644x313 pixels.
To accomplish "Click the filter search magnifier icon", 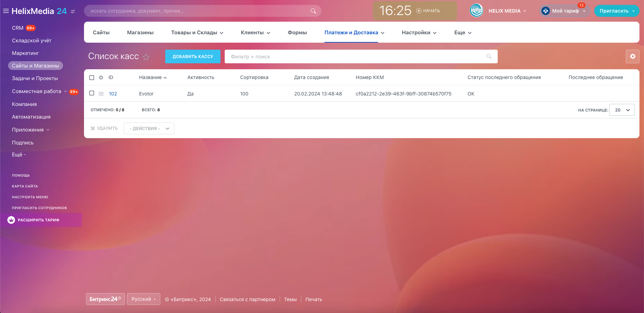I will coord(489,56).
